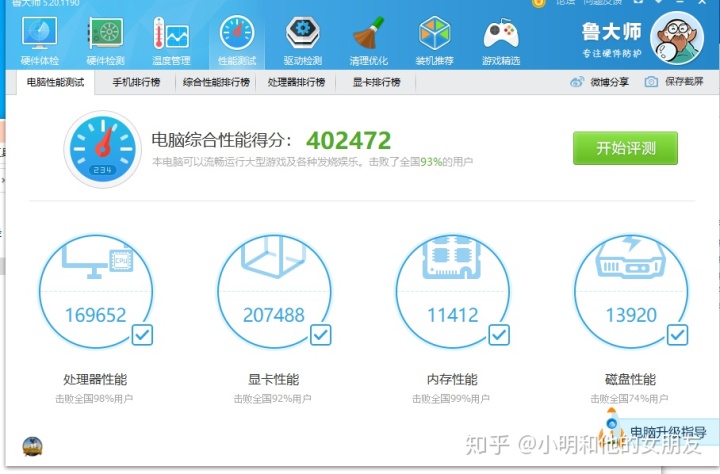Click the green 开始评测 button
This screenshot has height=474, width=720.
click(625, 148)
